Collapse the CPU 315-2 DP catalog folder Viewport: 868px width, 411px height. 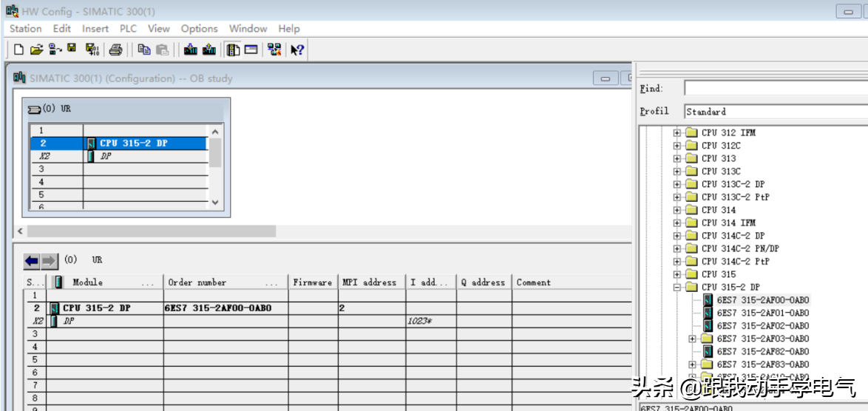coord(677,287)
